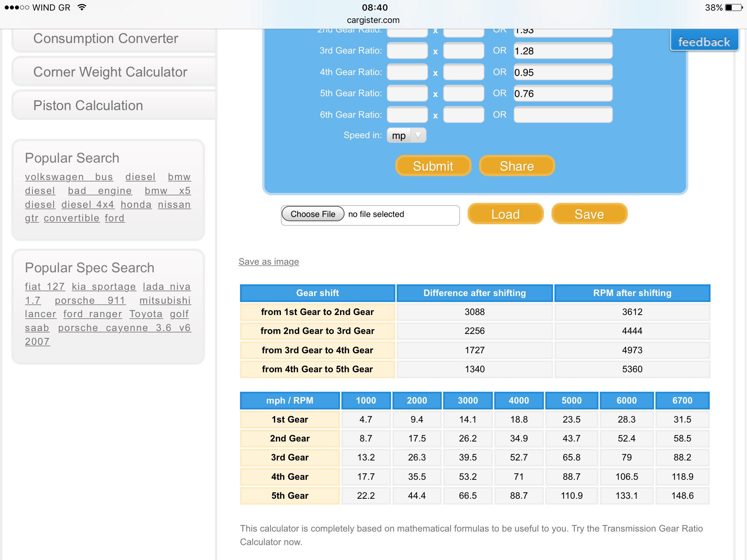The height and width of the screenshot is (560, 747).
Task: Open the Piston Calculation menu item
Action: (114, 105)
